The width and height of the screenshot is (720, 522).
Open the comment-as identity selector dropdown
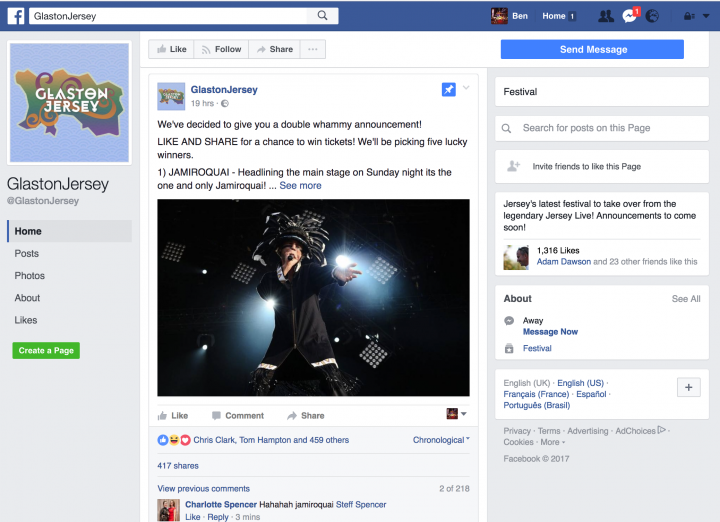(x=456, y=414)
